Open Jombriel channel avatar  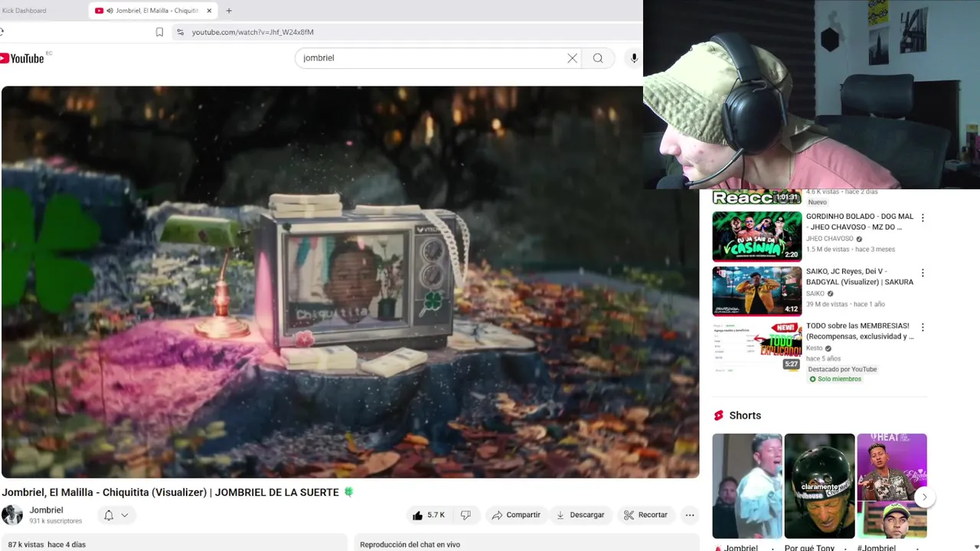coord(12,515)
